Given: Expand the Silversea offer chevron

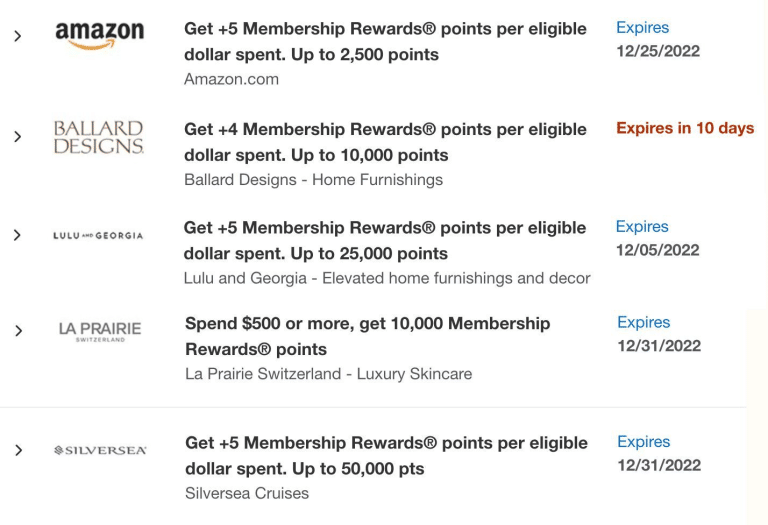Looking at the screenshot, I should click(18, 450).
